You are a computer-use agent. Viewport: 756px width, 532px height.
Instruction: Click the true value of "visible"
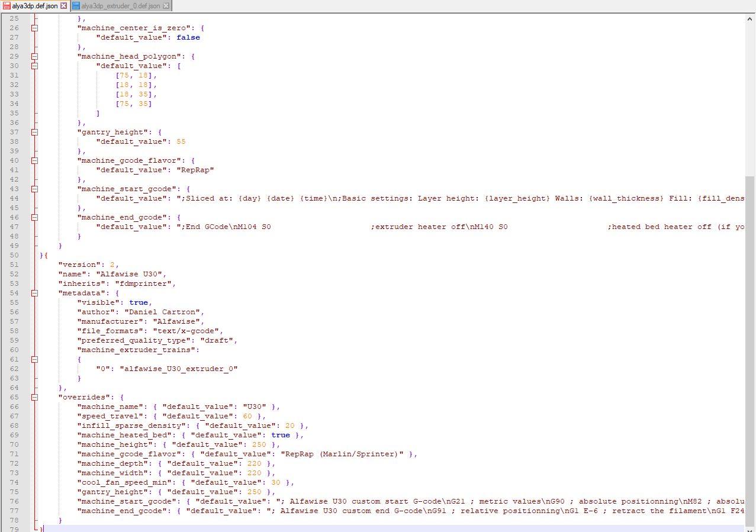139,302
